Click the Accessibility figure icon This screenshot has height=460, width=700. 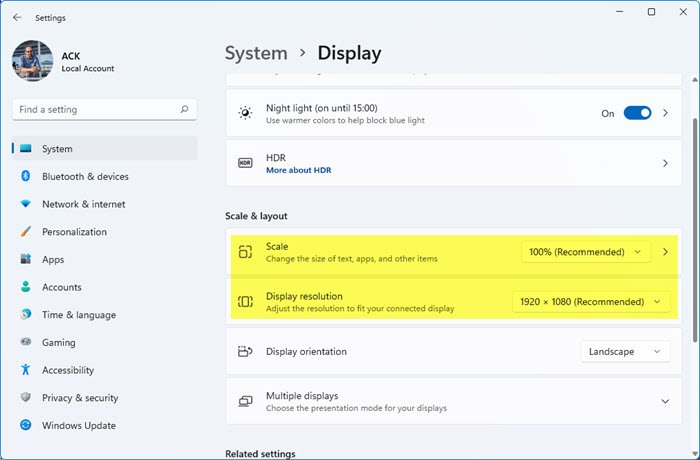coord(26,370)
